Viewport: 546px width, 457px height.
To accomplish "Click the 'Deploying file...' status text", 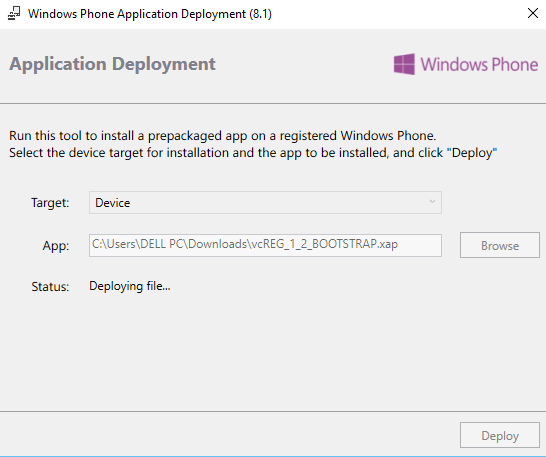I will [130, 286].
